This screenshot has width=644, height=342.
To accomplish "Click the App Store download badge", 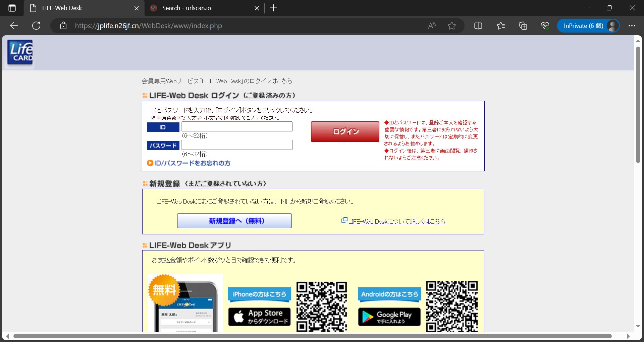I will [259, 317].
